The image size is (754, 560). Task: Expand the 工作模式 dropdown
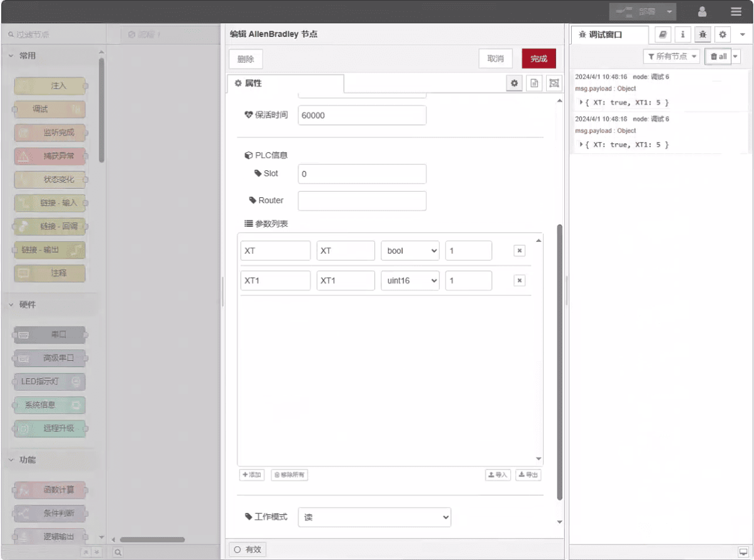(374, 517)
